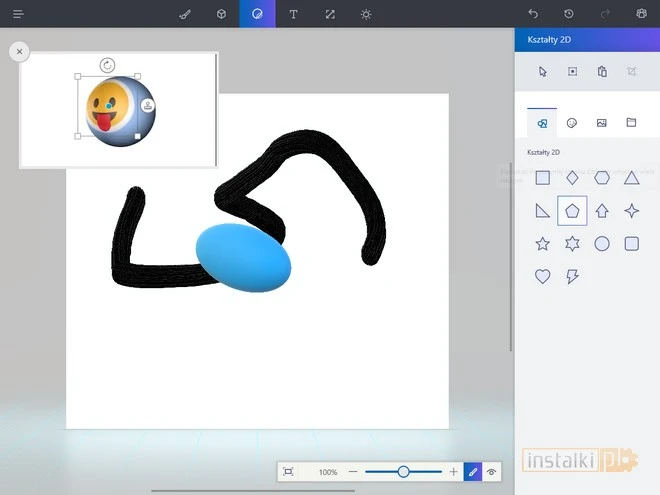Screen dimensions: 660x495
Task: Toggle the pencil edit mode button
Action: point(473,471)
